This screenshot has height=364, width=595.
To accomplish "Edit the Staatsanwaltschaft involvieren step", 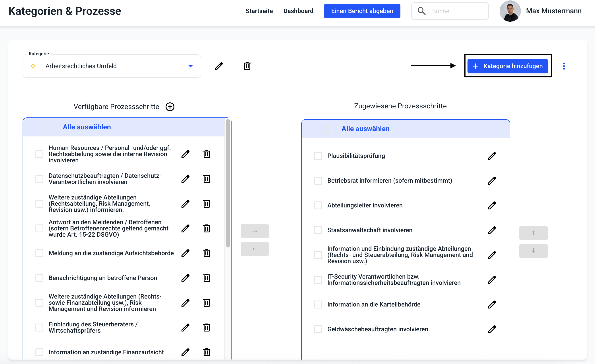I will [x=492, y=230].
